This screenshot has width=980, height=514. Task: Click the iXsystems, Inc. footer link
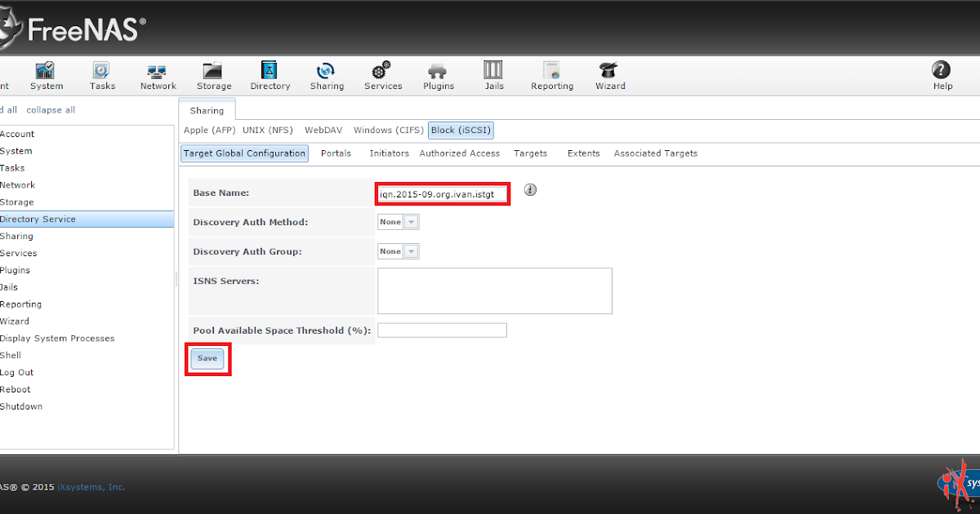pyautogui.click(x=90, y=486)
